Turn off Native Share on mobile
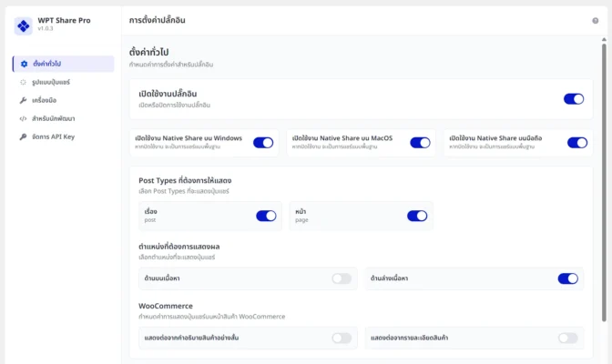 click(x=576, y=142)
